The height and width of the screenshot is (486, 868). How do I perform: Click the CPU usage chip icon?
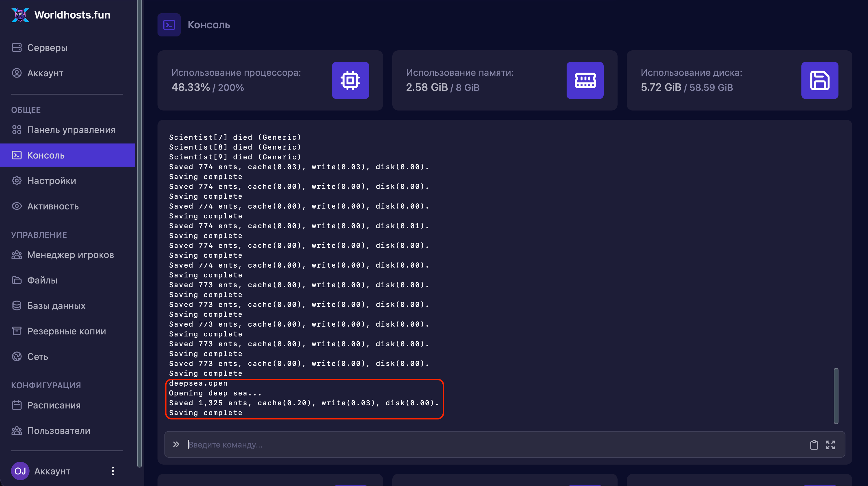point(350,80)
